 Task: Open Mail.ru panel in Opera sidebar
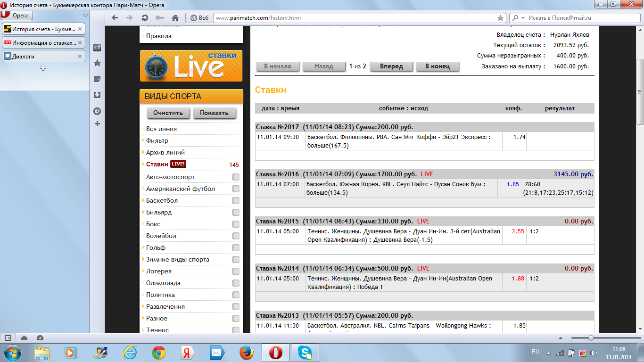[97, 48]
